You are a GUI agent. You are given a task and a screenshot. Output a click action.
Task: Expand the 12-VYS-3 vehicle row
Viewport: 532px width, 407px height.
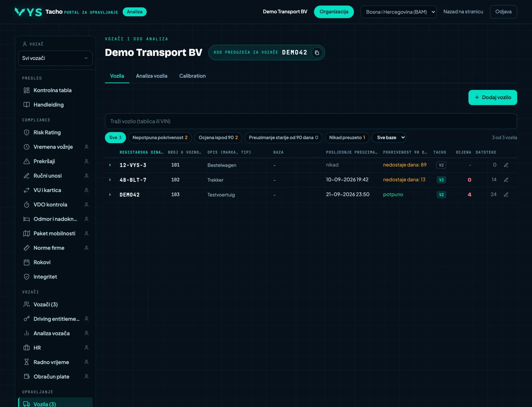tap(110, 165)
